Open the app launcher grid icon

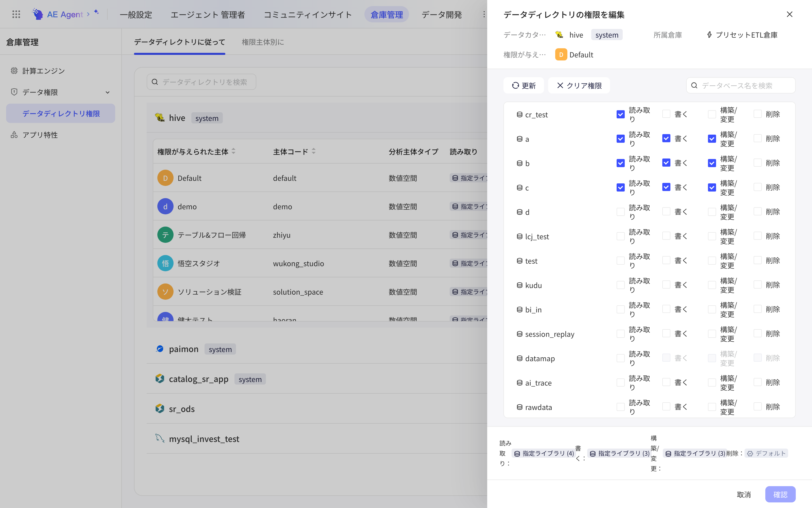tap(16, 14)
